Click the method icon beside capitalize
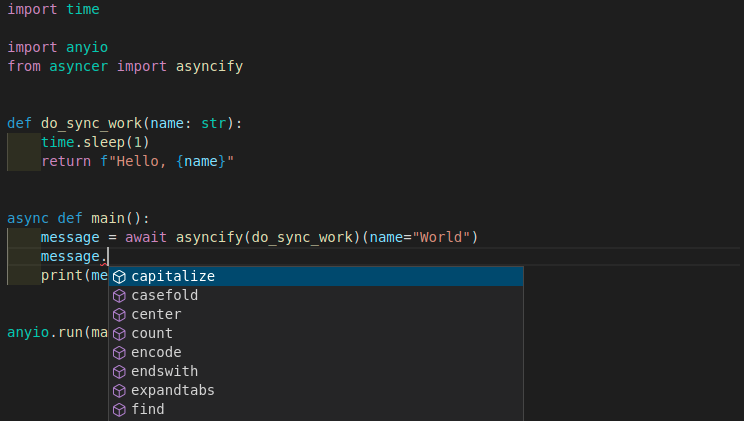This screenshot has width=744, height=421. click(119, 276)
